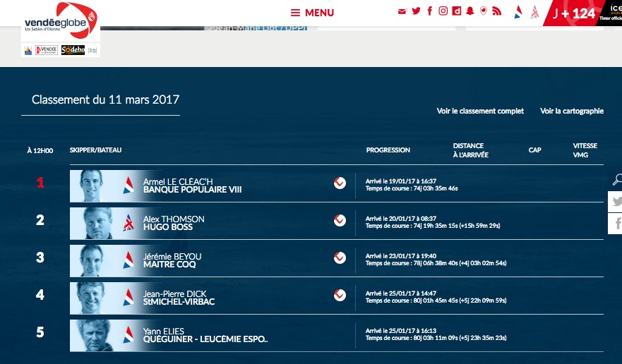Click the PROGRESSION column header

tap(388, 150)
